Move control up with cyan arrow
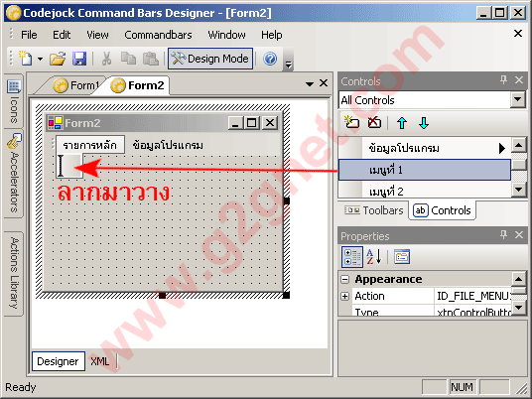The height and width of the screenshot is (399, 532). click(x=402, y=123)
